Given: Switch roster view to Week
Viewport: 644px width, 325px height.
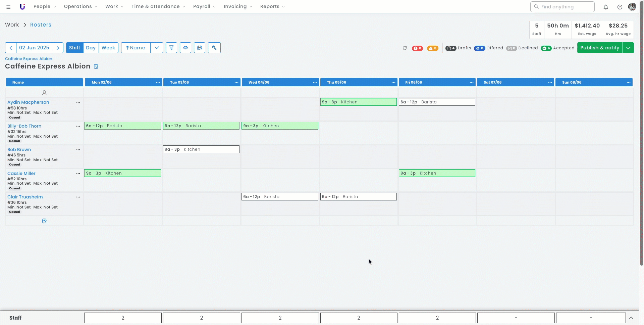Looking at the screenshot, I should (108, 48).
